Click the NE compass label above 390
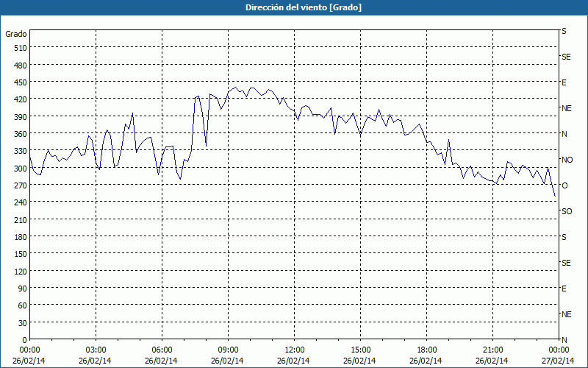Screen dimensions: 588x368 pos(566,108)
